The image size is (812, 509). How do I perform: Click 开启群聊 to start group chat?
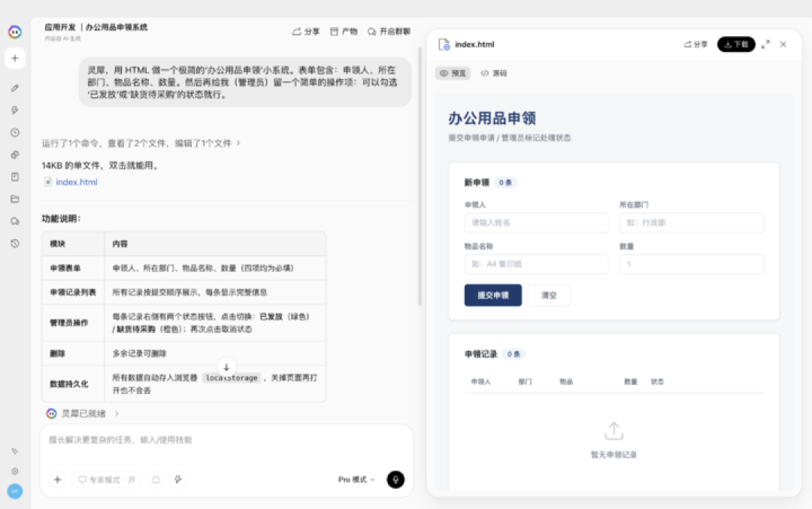tap(389, 32)
